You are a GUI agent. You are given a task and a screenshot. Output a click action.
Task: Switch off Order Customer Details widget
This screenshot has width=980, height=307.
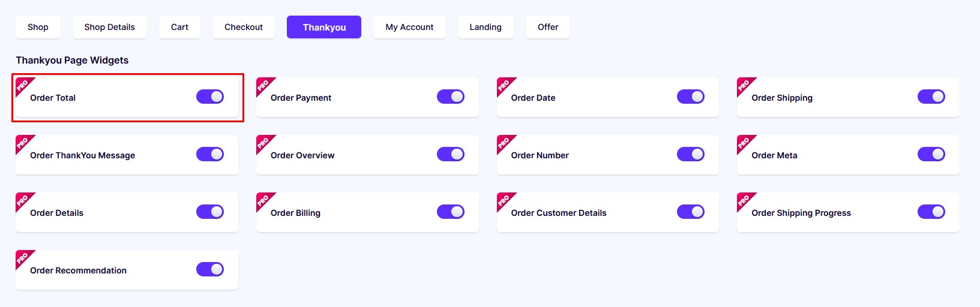(691, 212)
